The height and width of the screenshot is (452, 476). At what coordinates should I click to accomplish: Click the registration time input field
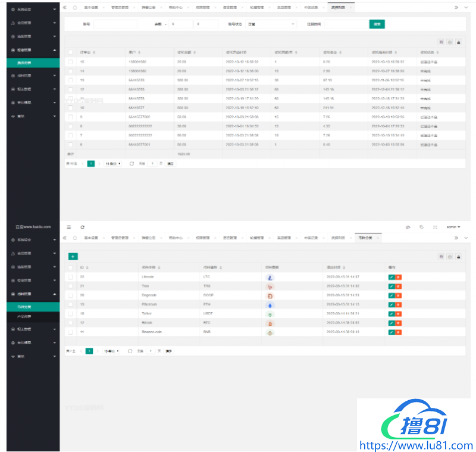coord(345,24)
